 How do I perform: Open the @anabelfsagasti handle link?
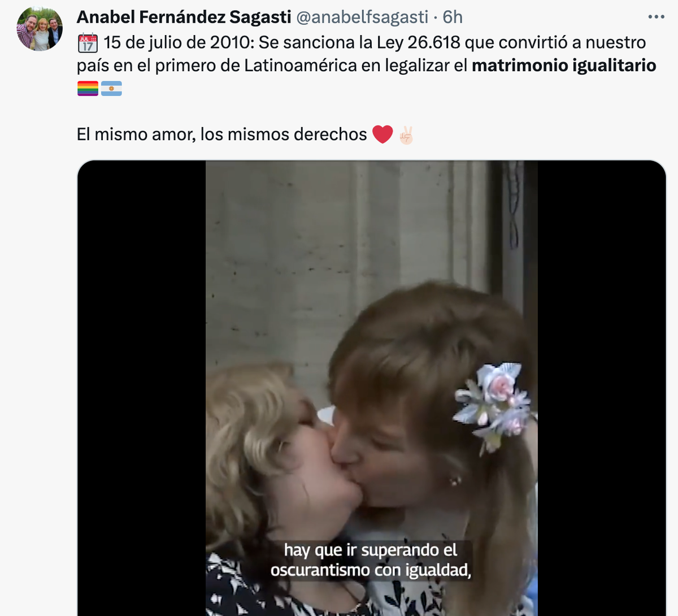tap(362, 17)
